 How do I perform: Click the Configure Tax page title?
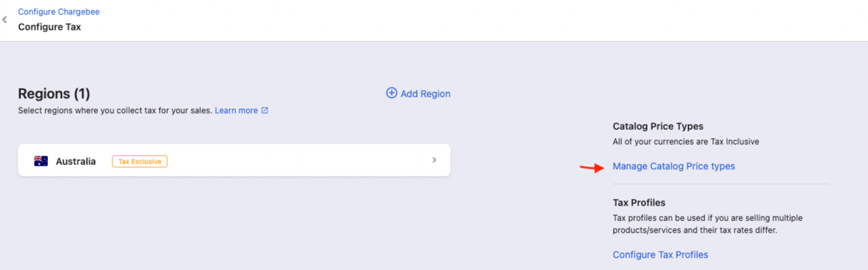click(49, 27)
